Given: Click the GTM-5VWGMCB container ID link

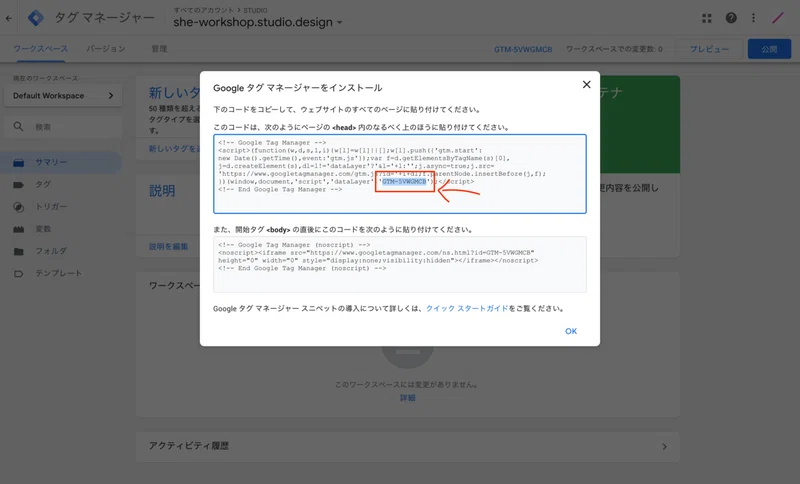Looking at the screenshot, I should tap(523, 49).
